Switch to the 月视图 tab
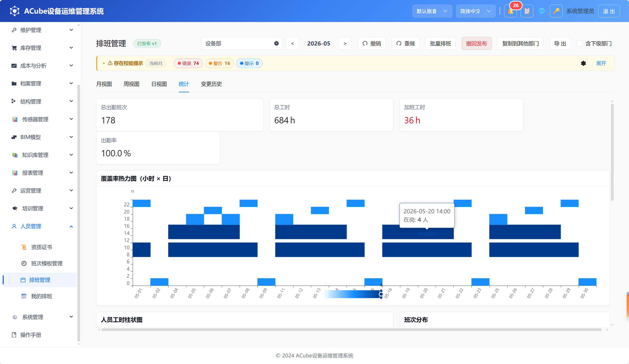629x364 pixels. [x=104, y=84]
